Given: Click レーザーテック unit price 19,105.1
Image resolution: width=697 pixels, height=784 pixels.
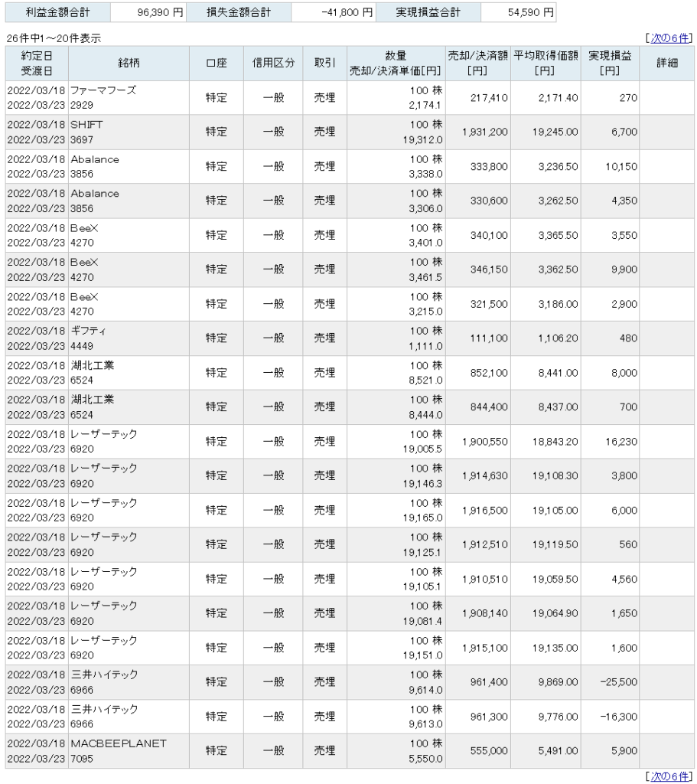Looking at the screenshot, I should [422, 586].
